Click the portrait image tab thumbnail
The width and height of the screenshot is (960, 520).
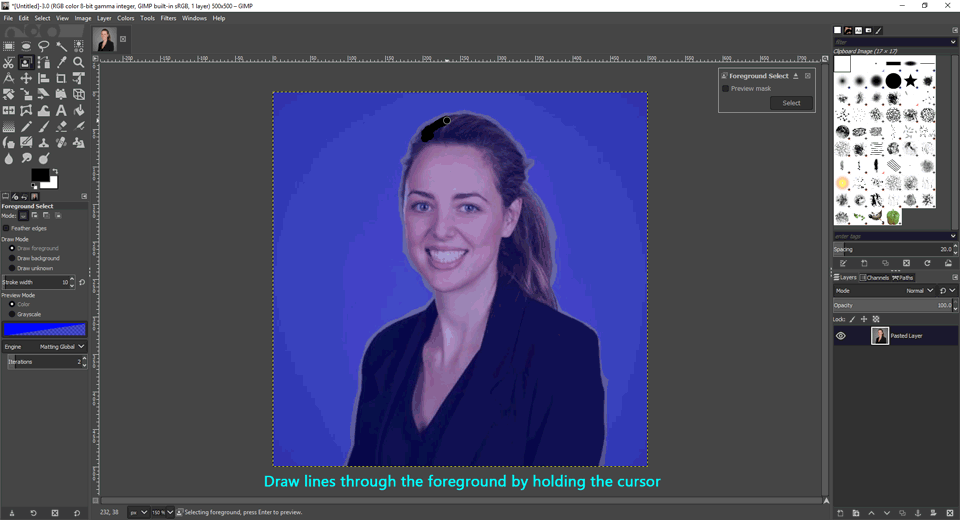pos(105,39)
